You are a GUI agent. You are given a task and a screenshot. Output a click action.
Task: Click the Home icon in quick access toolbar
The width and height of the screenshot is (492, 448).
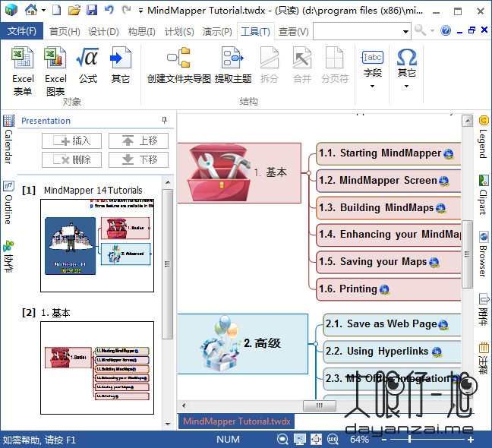click(30, 10)
